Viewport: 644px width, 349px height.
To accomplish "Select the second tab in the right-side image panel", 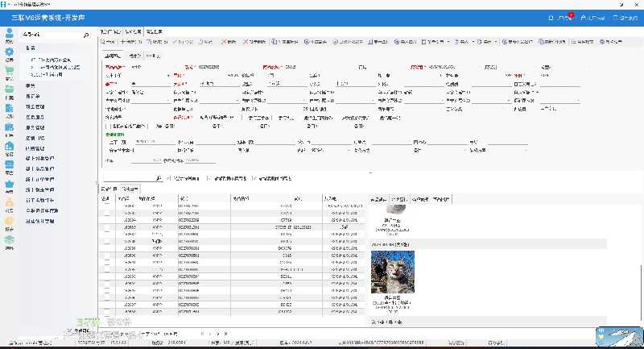I will [x=400, y=198].
